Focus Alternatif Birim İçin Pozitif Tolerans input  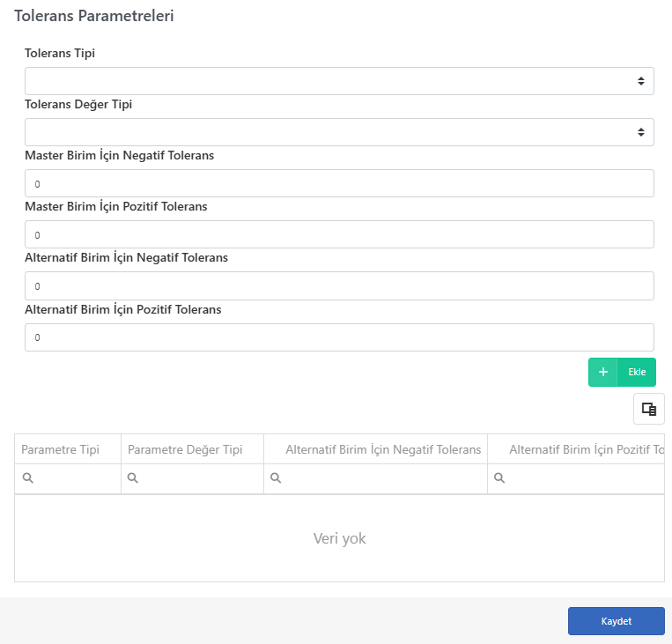coord(339,337)
